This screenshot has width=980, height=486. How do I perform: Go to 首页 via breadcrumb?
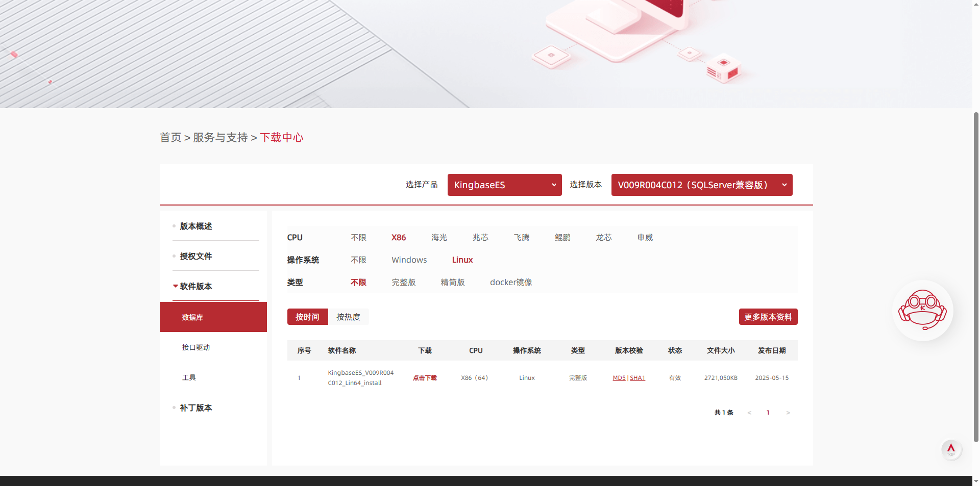point(170,138)
